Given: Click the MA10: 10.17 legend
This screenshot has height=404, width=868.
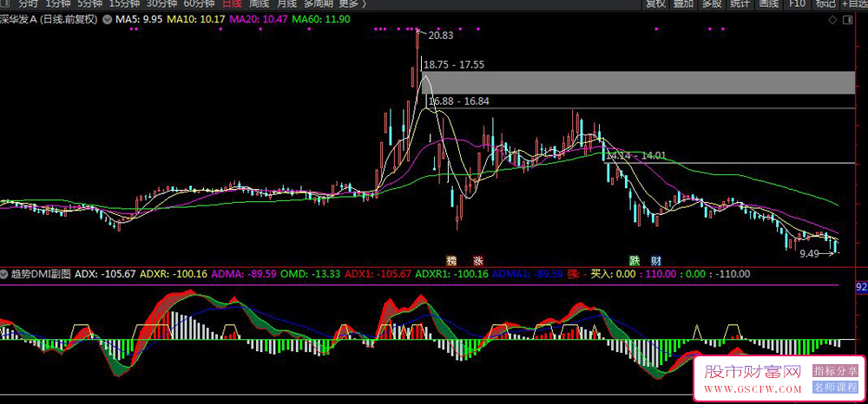Looking at the screenshot, I should [196, 19].
